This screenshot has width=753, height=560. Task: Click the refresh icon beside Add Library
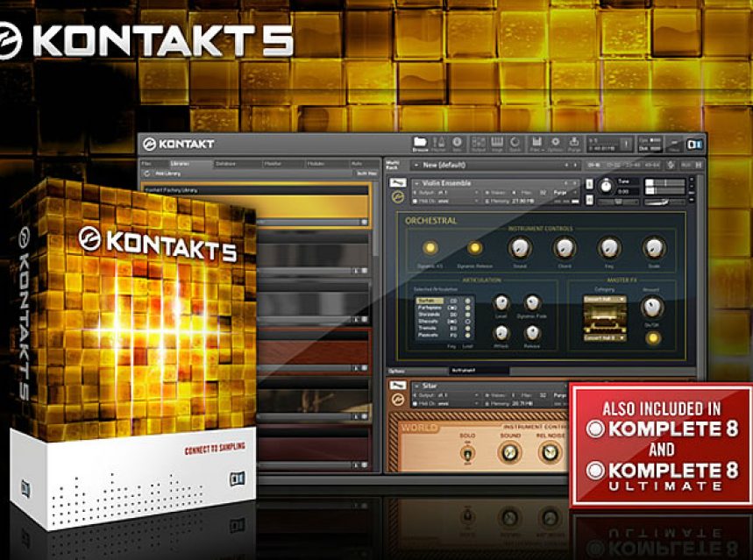tap(147, 174)
